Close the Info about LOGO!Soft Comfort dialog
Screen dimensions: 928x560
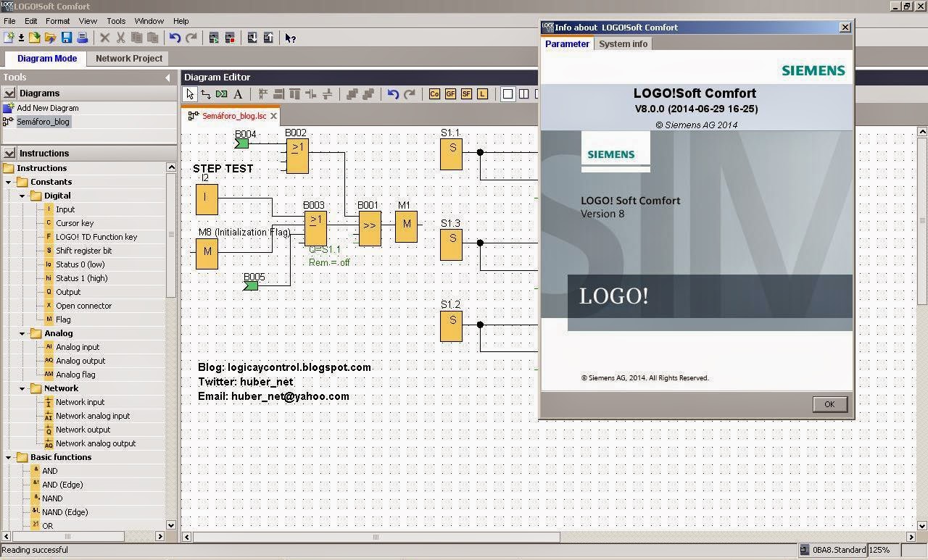point(845,27)
